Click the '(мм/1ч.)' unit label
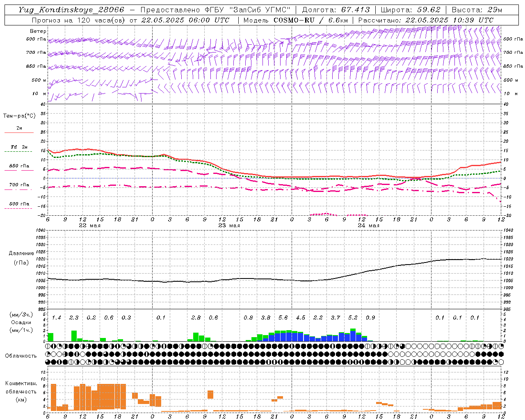The height and width of the screenshot is (420, 525). coord(21,330)
